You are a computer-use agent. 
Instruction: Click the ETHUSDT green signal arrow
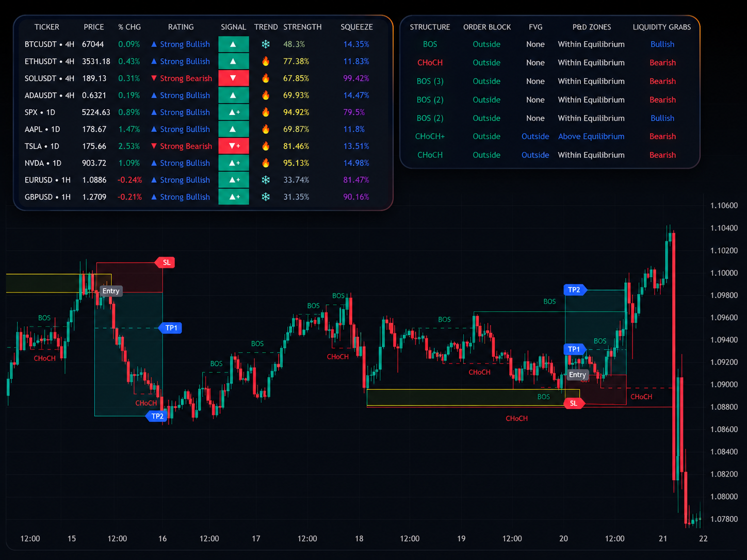pos(233,61)
